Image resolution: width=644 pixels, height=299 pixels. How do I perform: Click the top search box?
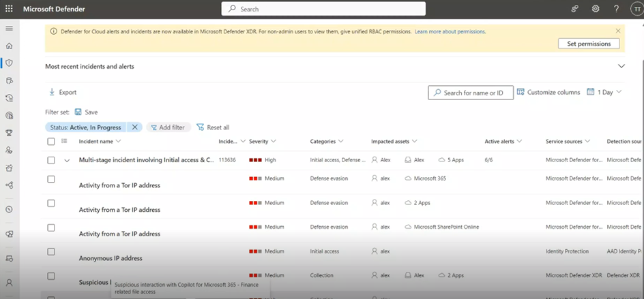pyautogui.click(x=323, y=9)
